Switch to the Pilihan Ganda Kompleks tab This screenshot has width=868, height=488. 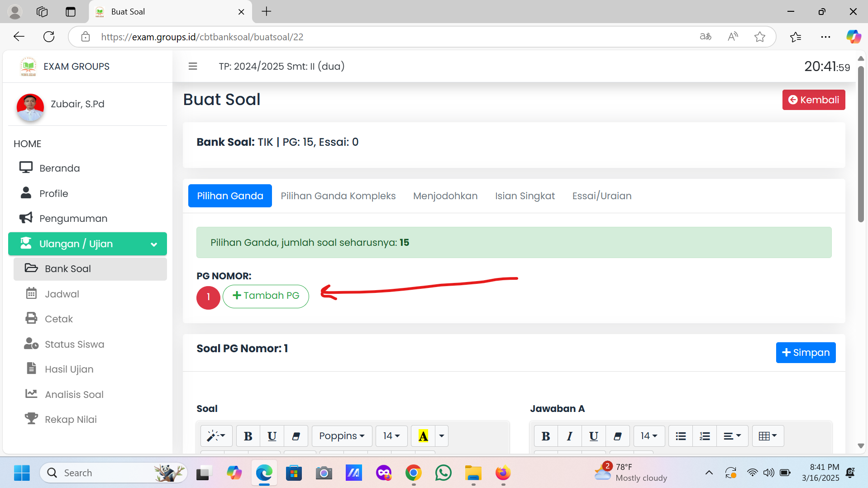338,196
